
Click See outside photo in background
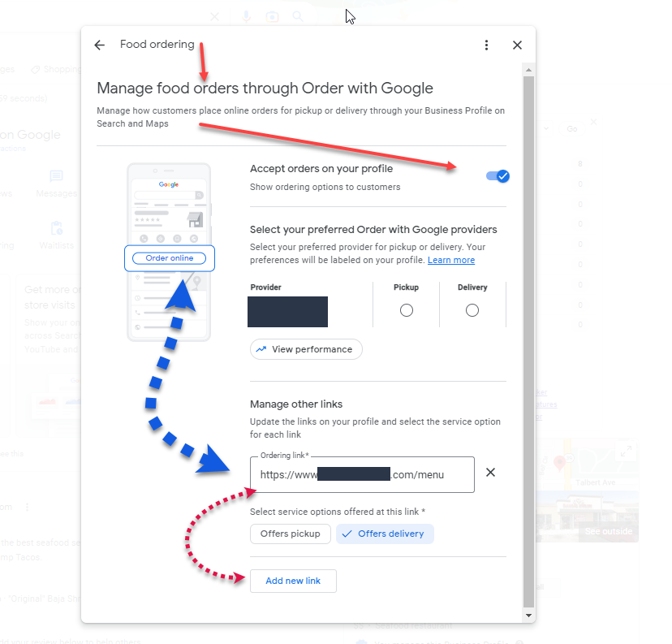[608, 531]
